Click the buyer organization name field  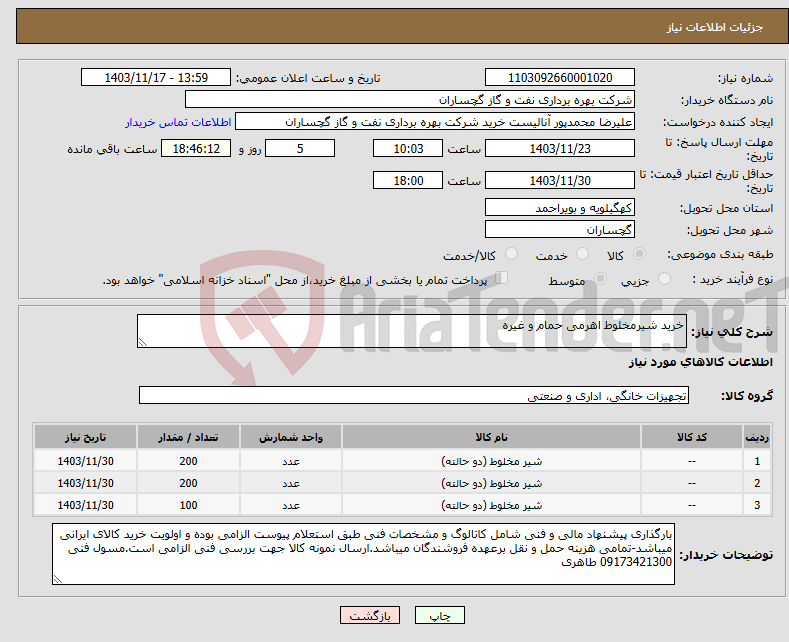[x=410, y=100]
